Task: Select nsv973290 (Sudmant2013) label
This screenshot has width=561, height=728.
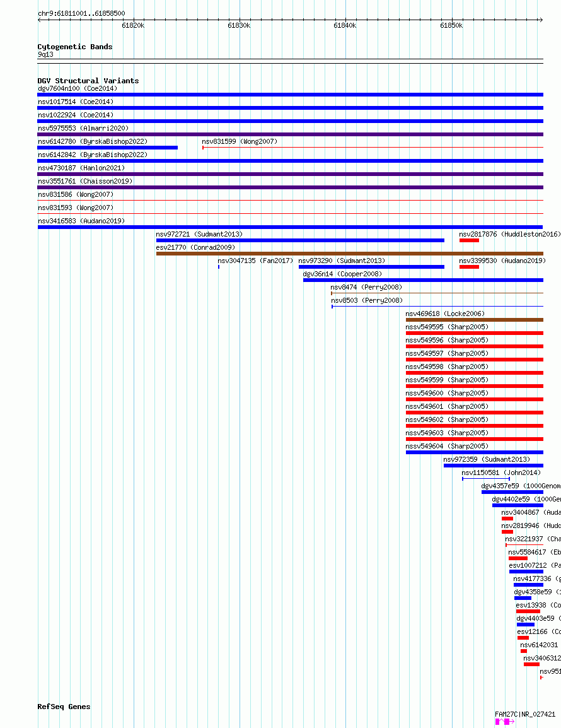Action: point(342,261)
